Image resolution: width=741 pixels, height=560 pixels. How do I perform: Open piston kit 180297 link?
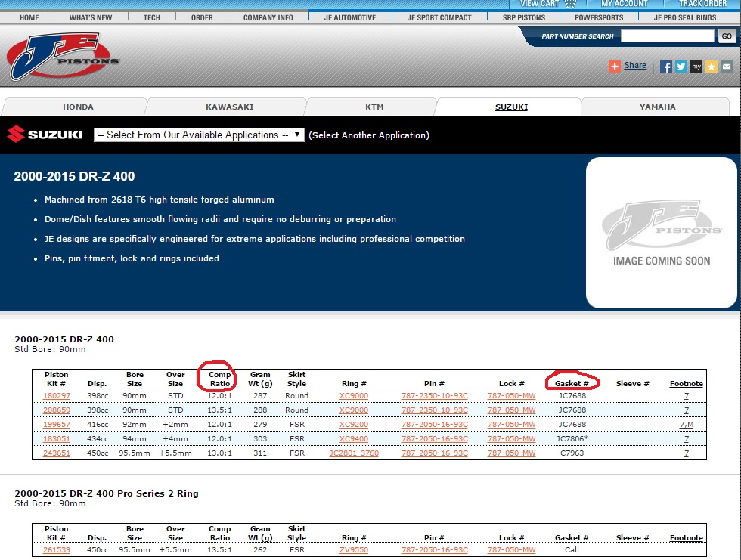pos(56,396)
